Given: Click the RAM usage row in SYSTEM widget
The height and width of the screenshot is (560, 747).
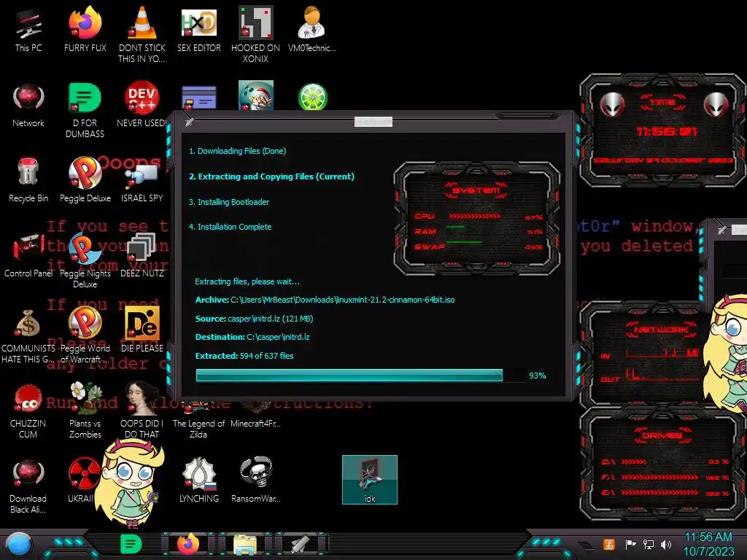Looking at the screenshot, I should pyautogui.click(x=479, y=231).
